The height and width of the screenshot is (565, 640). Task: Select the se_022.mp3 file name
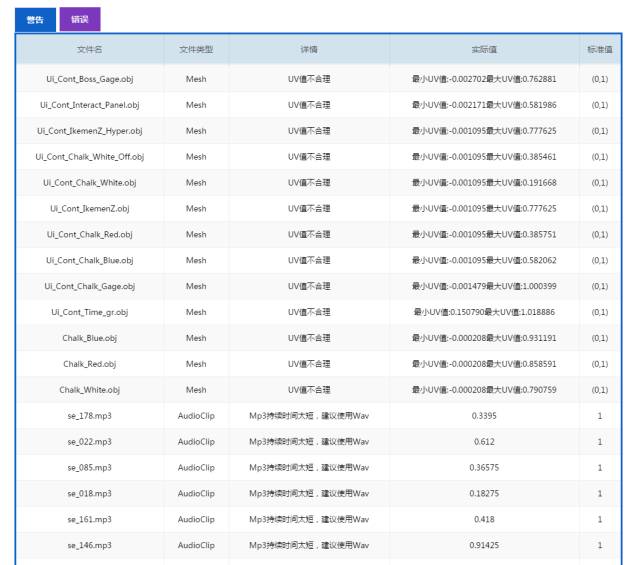tap(90, 442)
